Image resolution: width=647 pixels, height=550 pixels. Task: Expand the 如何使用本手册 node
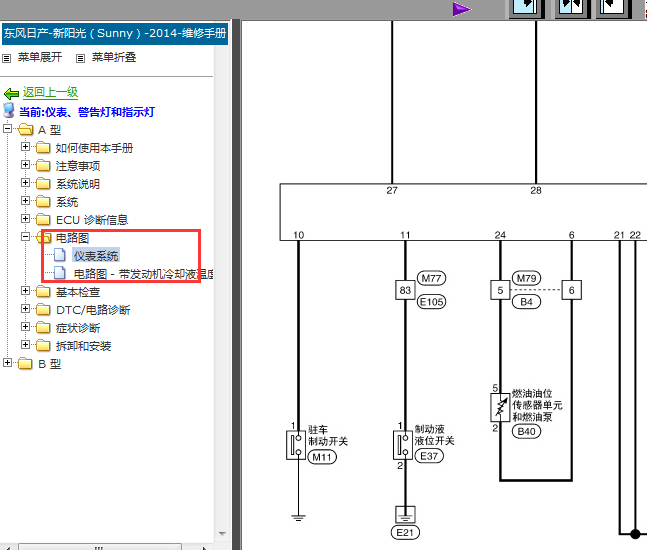click(x=25, y=146)
